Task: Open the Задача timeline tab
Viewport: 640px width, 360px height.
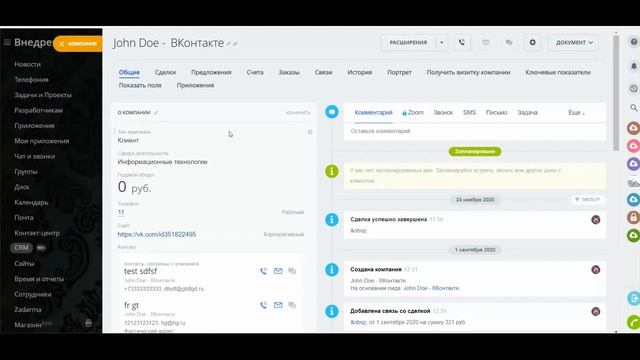Action: [527, 113]
